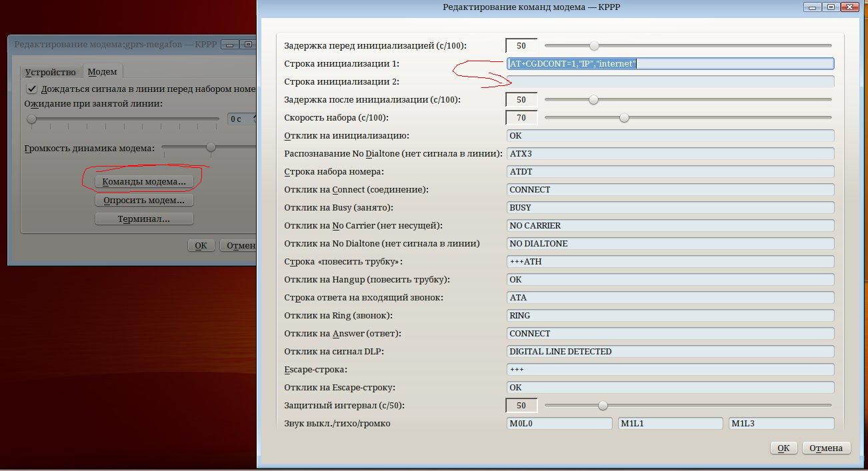Click the BUSY response field
Image resolution: width=868 pixels, height=471 pixels.
(x=670, y=208)
